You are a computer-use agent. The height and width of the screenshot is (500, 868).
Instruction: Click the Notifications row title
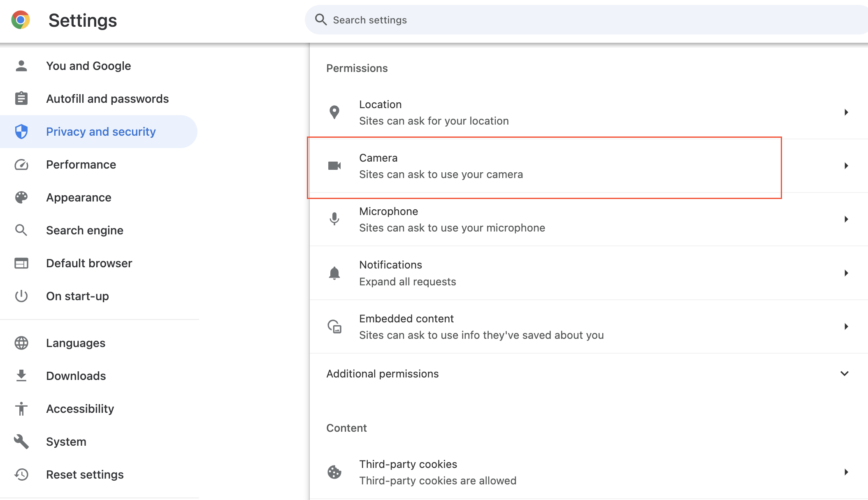(x=390, y=265)
